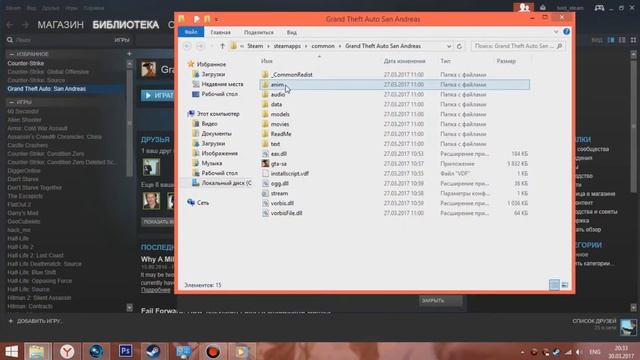Open the ИГРЫ filter dropdown in Steam search

point(122,40)
